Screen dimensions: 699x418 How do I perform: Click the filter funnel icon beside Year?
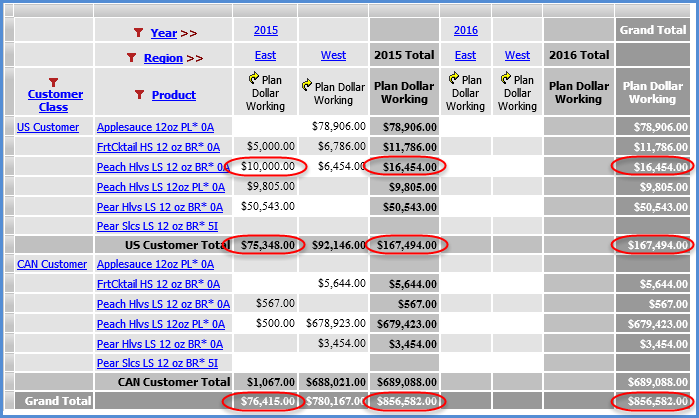pyautogui.click(x=140, y=33)
